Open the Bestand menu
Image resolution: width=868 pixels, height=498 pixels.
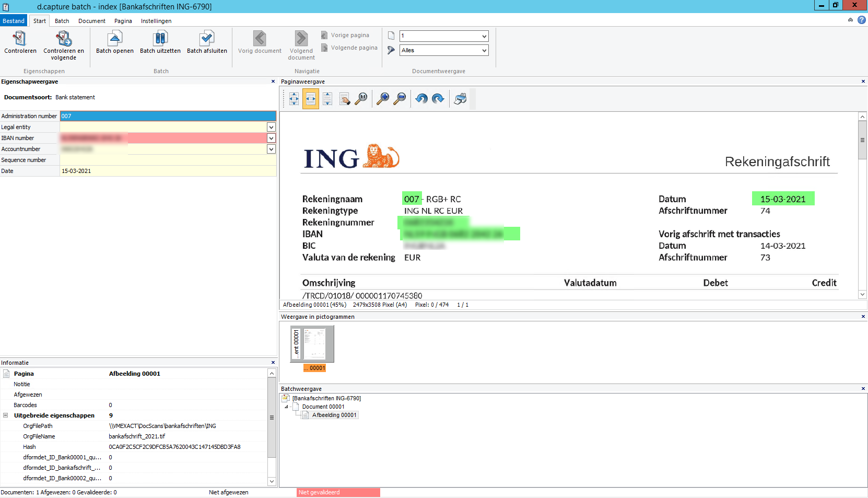pos(14,21)
